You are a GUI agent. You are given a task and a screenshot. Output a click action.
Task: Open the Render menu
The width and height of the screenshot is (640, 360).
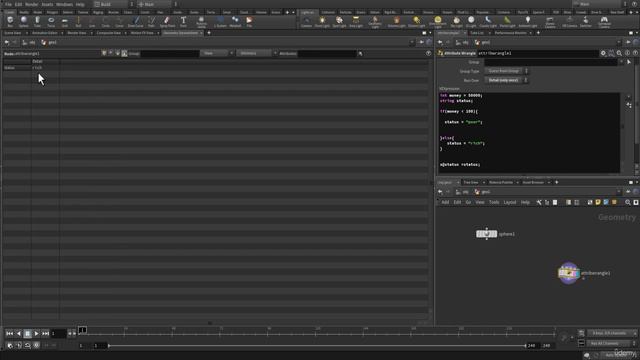31,4
